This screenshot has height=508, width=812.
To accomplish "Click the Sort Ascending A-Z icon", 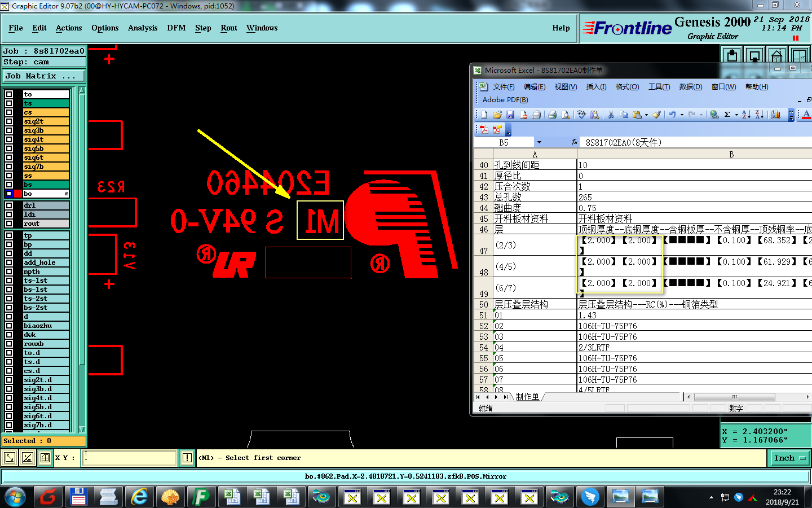I will coord(746,115).
